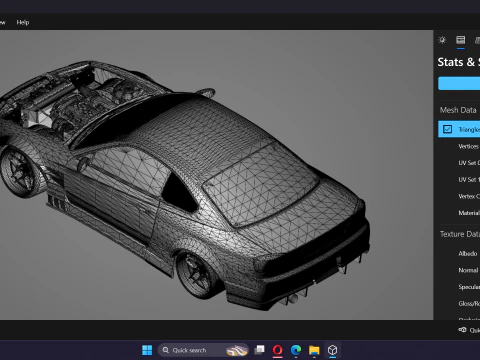Select Albedo texture data option
The width and height of the screenshot is (480, 360).
468,254
